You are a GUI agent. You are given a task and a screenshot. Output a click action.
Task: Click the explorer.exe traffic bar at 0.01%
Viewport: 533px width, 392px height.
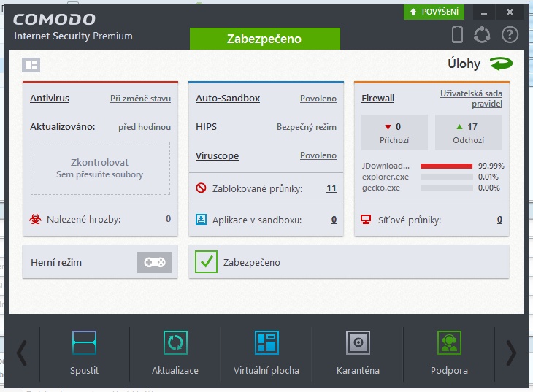click(x=446, y=177)
